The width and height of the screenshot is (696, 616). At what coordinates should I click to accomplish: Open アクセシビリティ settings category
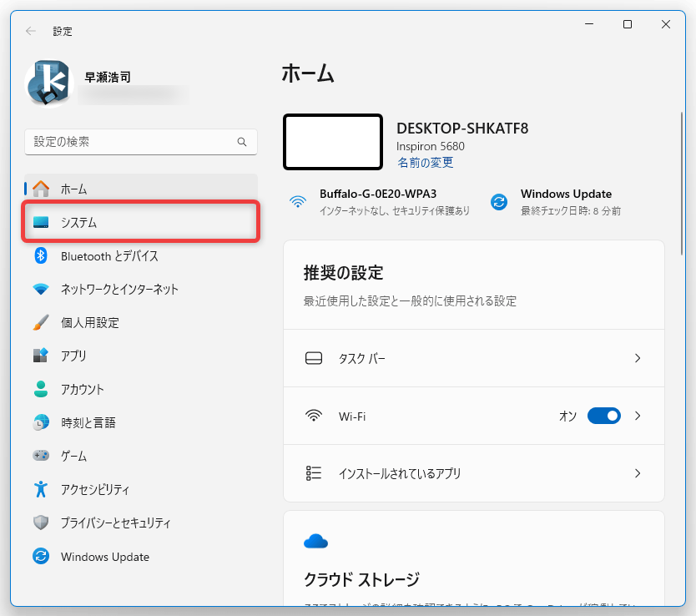click(x=141, y=489)
